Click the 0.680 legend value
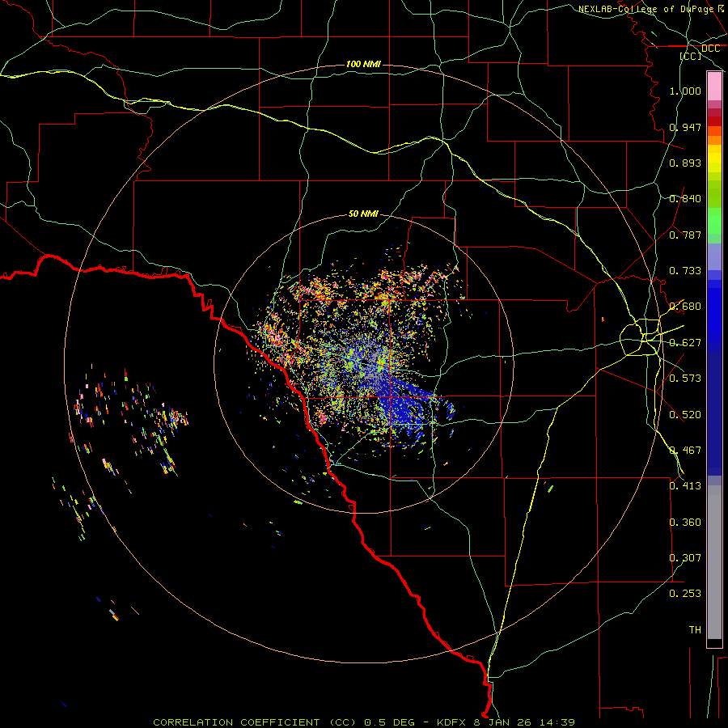Screen dimensions: 728x728 click(x=685, y=307)
